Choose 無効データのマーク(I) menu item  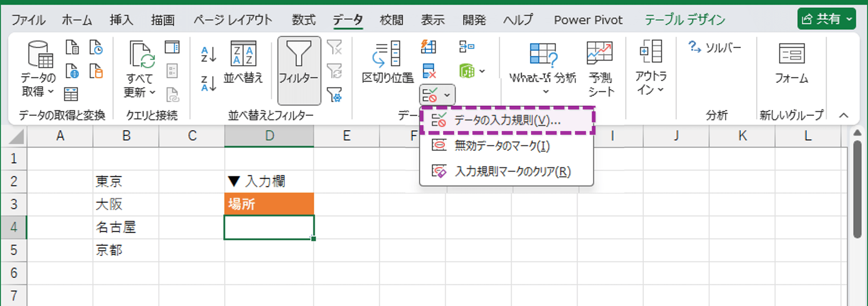tap(507, 146)
